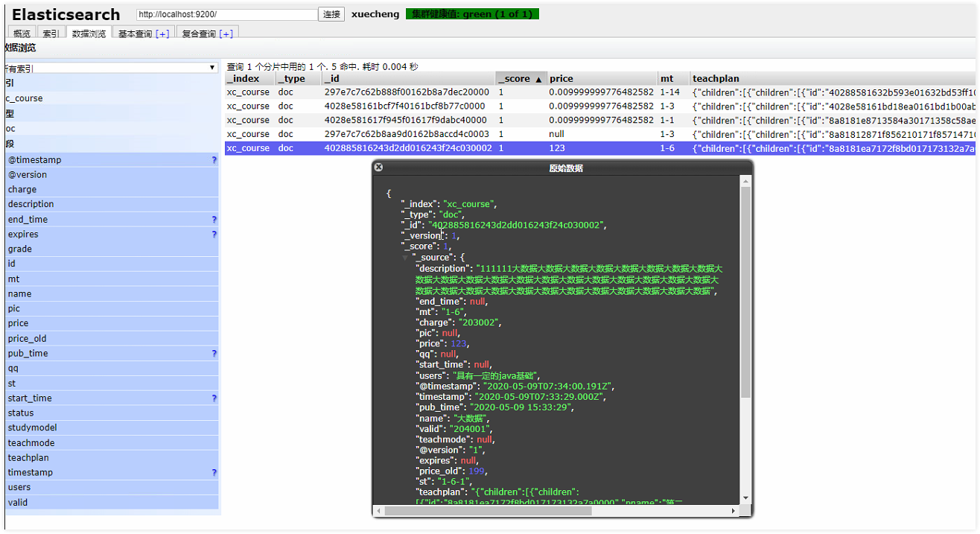Image resolution: width=980 pixels, height=534 pixels.
Task: Select the studymodel field filter
Action: click(112, 428)
